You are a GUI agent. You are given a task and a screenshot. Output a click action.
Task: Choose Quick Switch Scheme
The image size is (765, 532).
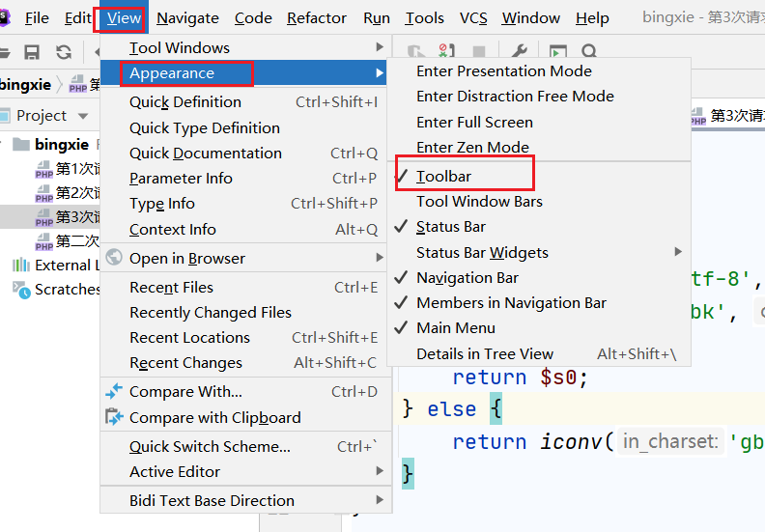click(x=210, y=446)
